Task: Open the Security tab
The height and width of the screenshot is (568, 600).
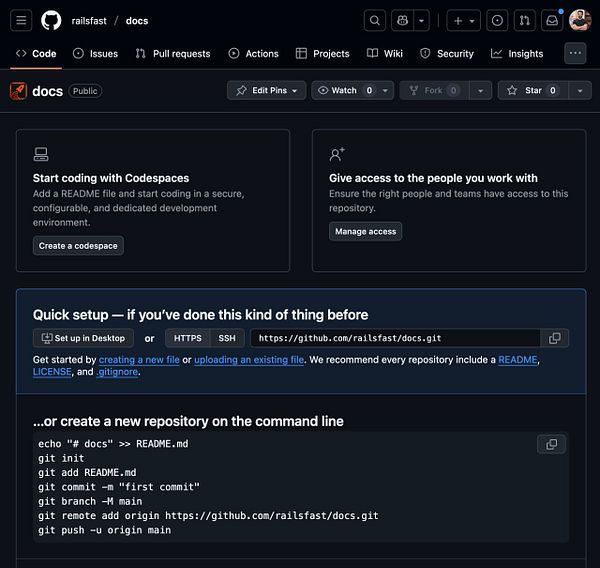Action: coord(447,54)
